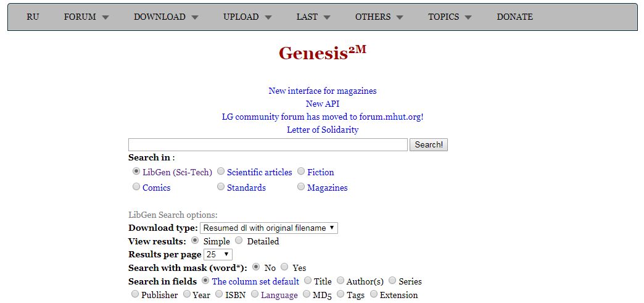Open the Language link text

(x=279, y=295)
